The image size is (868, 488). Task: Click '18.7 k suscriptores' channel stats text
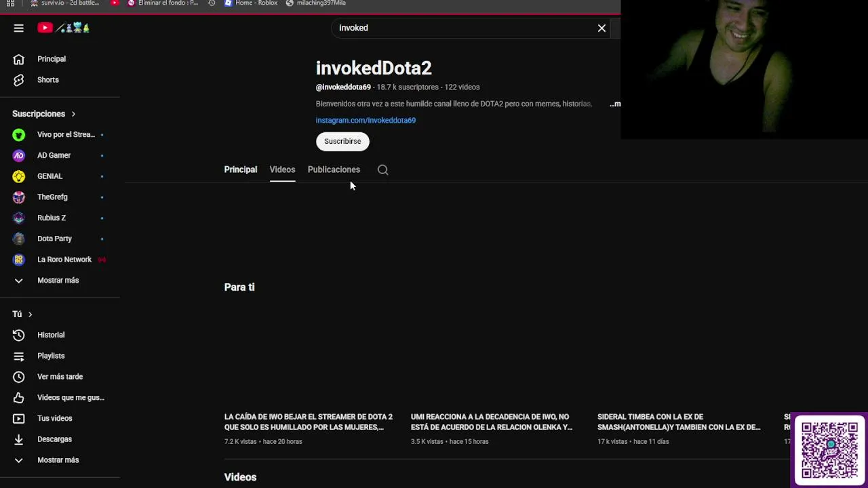[408, 87]
